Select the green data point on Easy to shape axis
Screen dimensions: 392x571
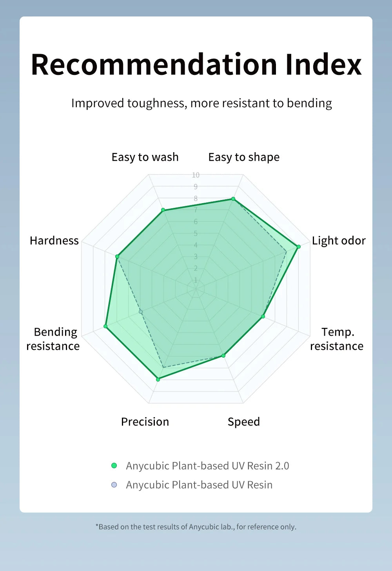coord(233,199)
